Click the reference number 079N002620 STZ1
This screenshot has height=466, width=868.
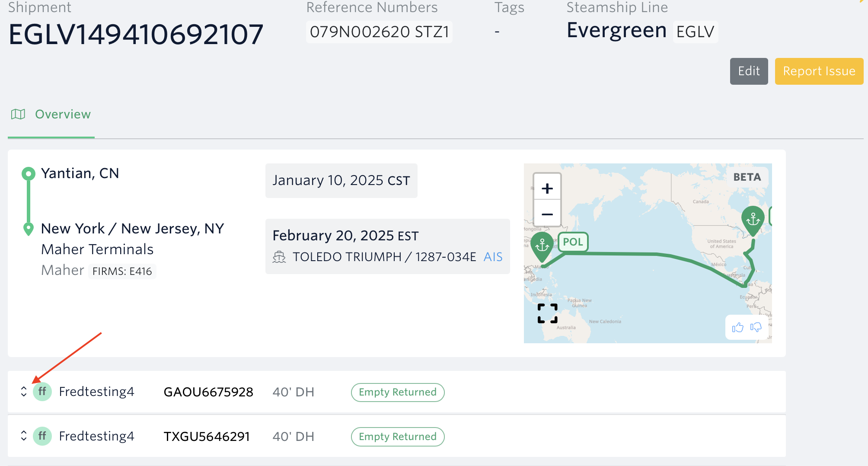tap(379, 32)
